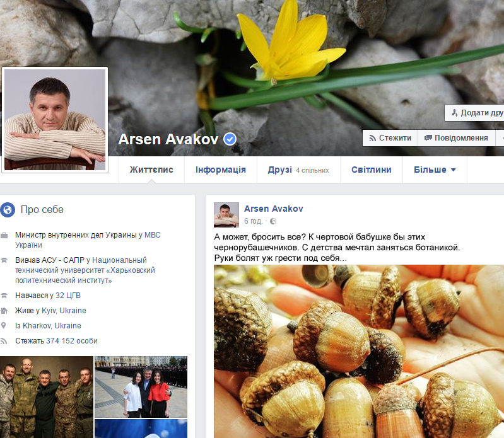Viewport: 504px width, 438px height.
Task: Click the education icon beside Вивчав АСУ
Action: point(5,260)
